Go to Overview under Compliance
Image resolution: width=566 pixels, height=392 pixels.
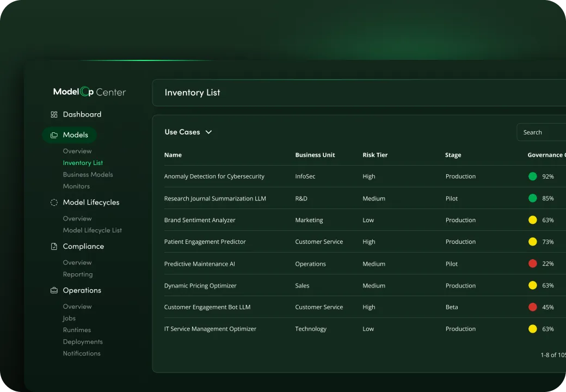click(77, 262)
